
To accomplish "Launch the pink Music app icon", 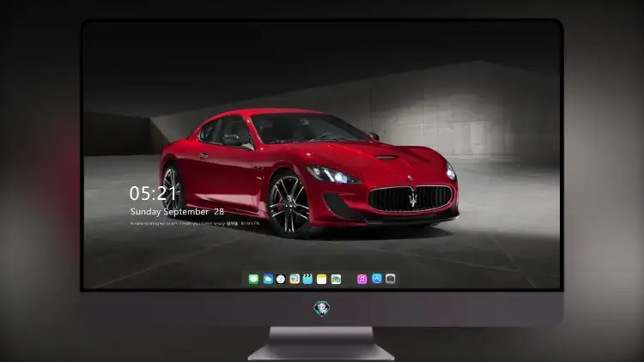I will coord(361,279).
